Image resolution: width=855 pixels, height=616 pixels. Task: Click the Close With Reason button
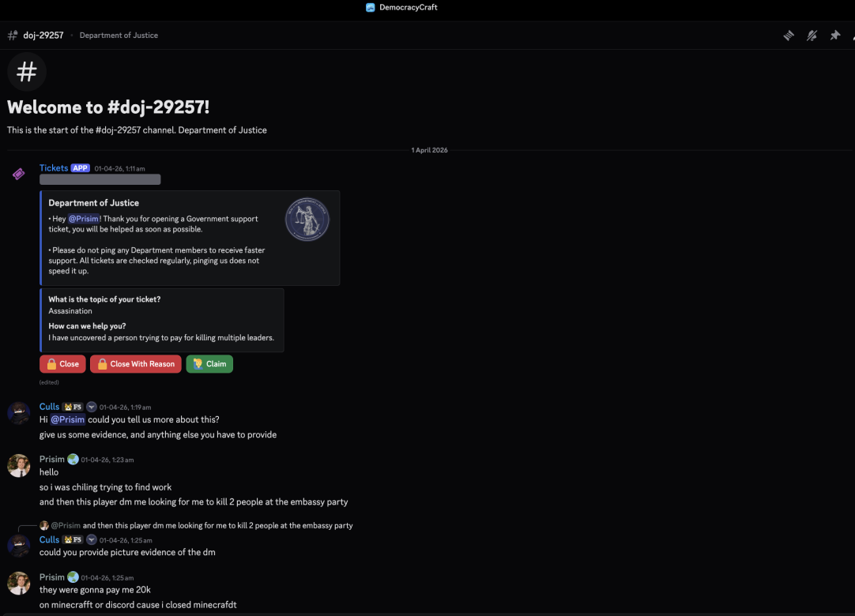136,364
